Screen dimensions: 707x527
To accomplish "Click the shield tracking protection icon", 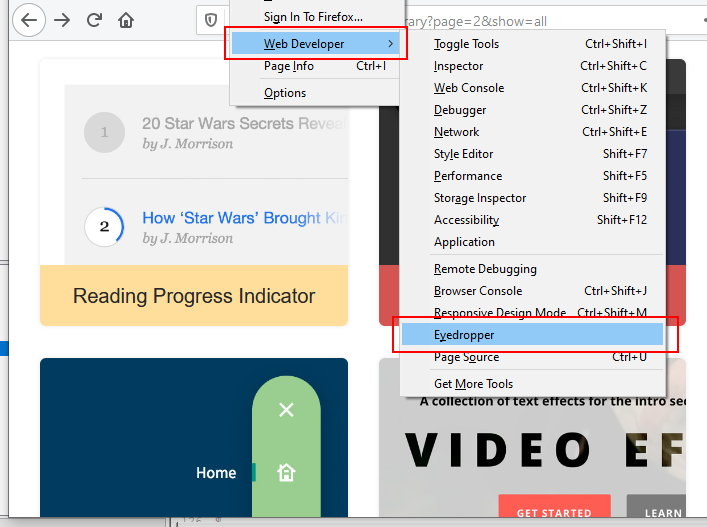I will [211, 20].
